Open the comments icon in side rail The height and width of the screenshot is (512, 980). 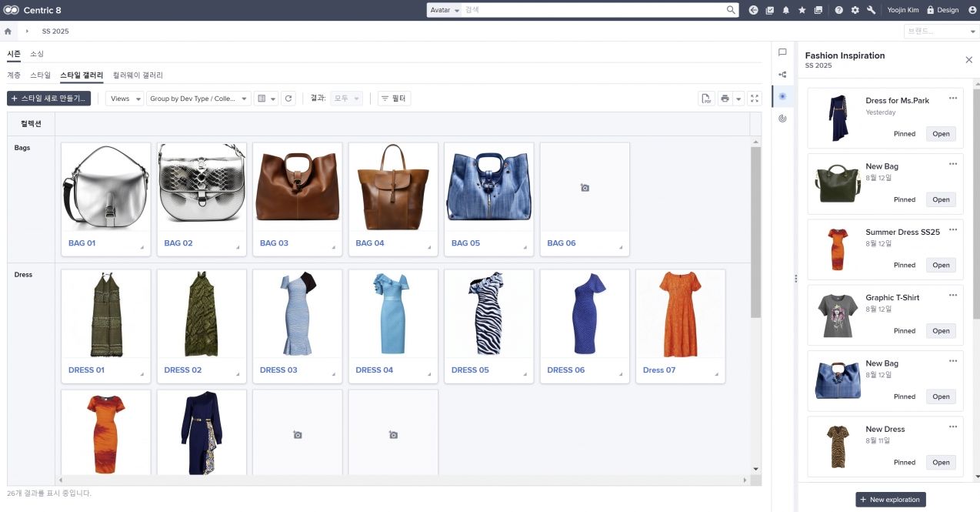tap(782, 53)
